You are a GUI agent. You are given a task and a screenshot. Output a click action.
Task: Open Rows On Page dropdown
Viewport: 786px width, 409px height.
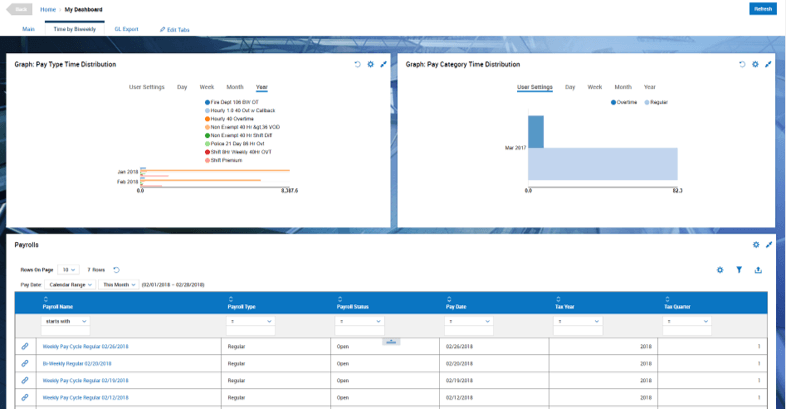coord(69,270)
